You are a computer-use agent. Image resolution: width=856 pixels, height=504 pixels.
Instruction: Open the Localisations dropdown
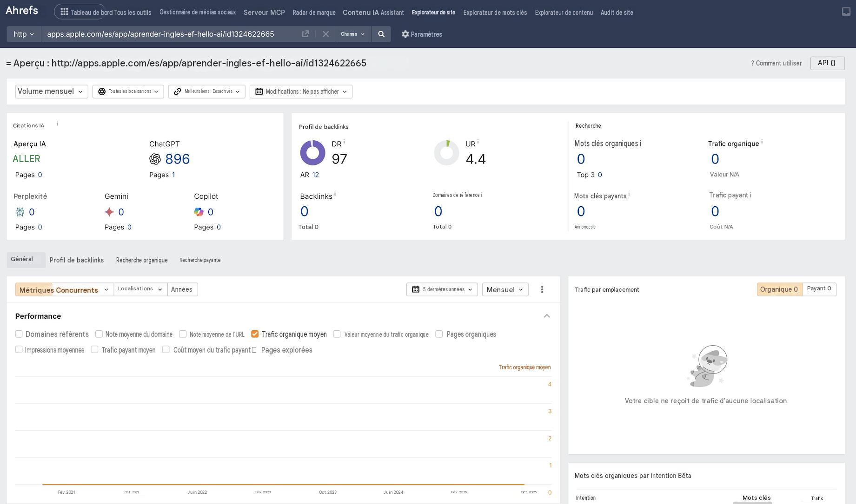[x=140, y=289]
